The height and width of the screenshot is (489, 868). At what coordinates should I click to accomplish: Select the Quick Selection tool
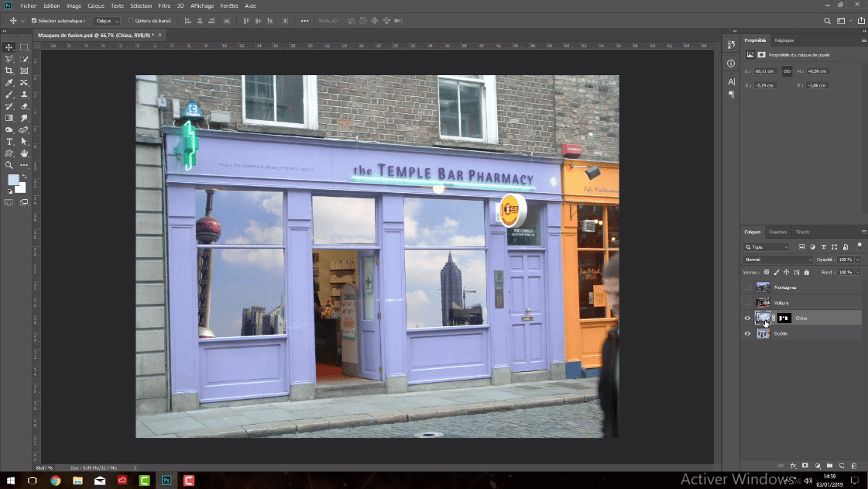tap(24, 59)
